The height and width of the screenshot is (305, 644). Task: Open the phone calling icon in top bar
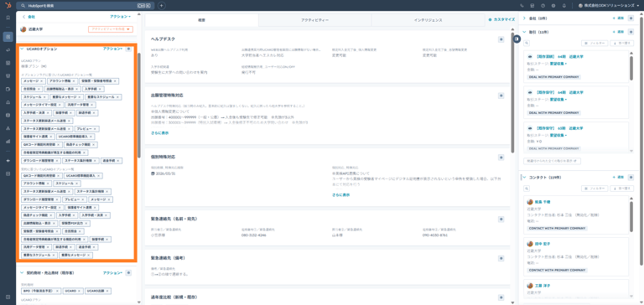tap(522, 6)
